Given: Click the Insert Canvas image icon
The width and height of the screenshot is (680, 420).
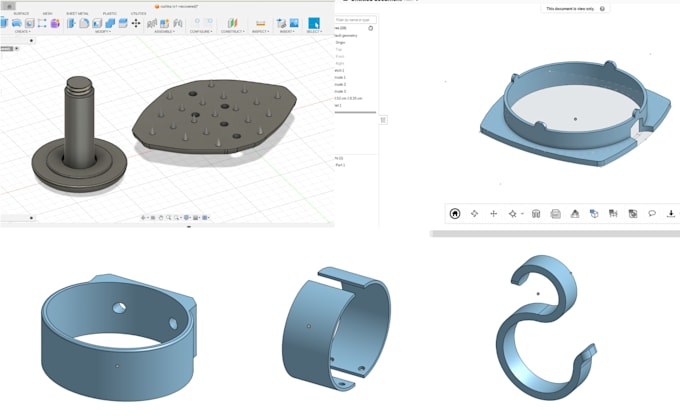Looking at the screenshot, I should (294, 23).
